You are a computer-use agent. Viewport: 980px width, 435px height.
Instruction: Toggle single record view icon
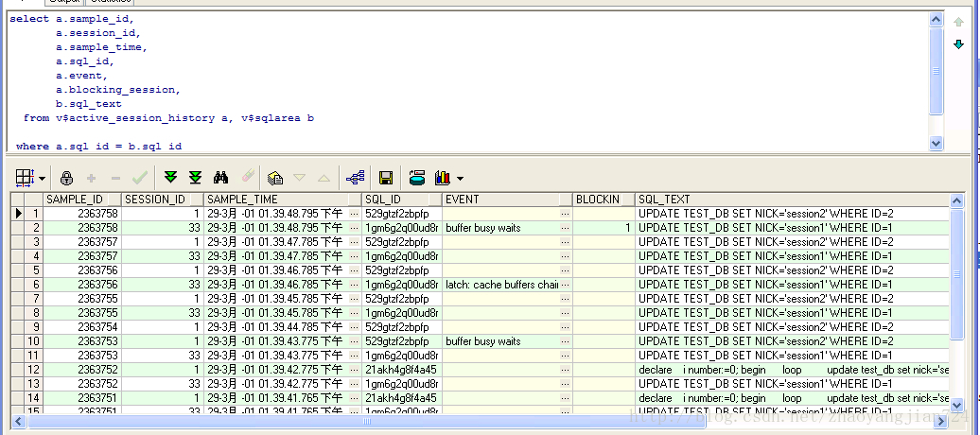point(275,178)
